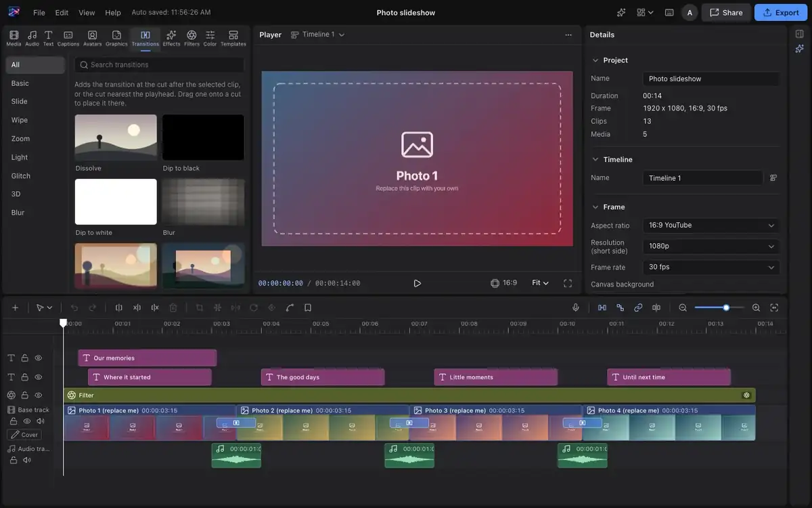Image resolution: width=812 pixels, height=508 pixels.
Task: Open the Frame rate dropdown
Action: (x=712, y=268)
